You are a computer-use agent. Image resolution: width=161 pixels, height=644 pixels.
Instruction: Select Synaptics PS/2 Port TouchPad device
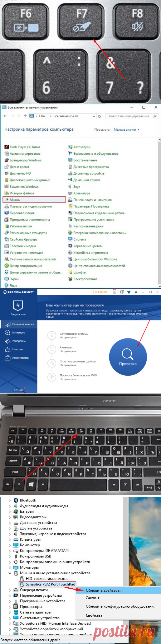click(x=47, y=584)
